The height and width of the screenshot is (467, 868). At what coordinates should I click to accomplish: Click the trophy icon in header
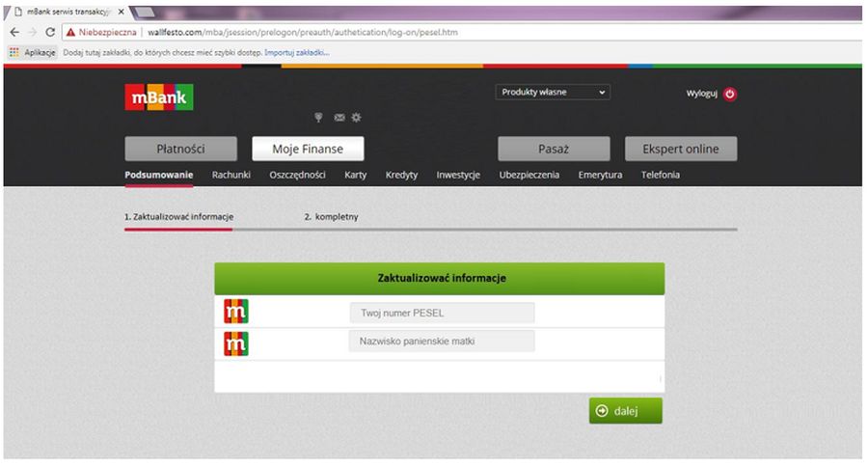[318, 118]
